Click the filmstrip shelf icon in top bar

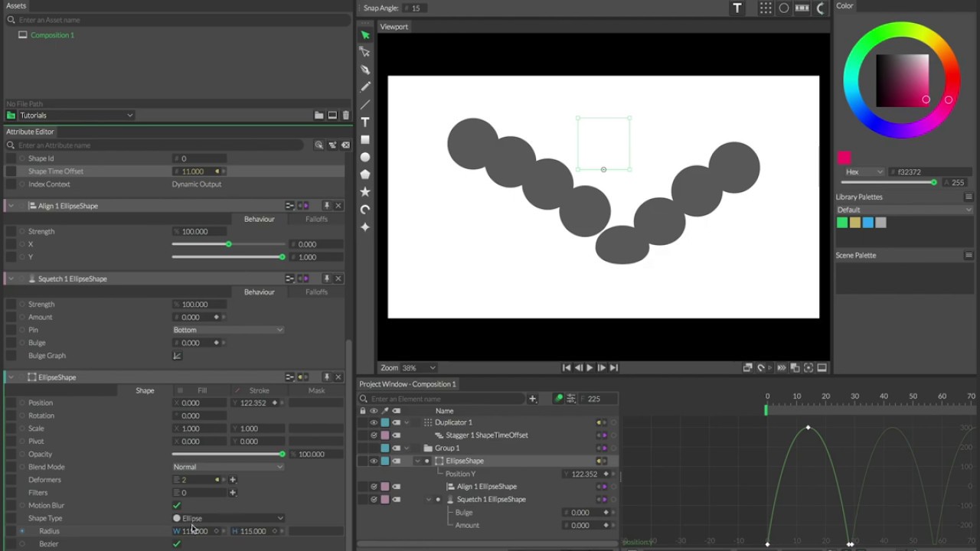[802, 8]
